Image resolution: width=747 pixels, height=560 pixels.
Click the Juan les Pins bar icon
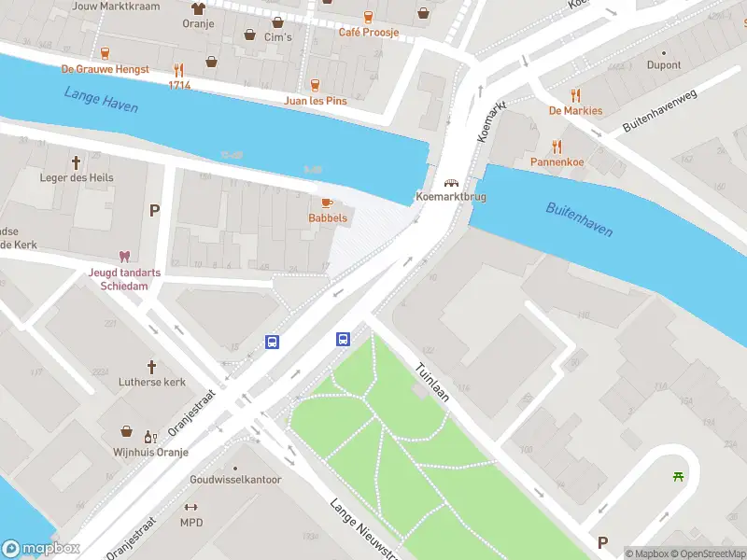[315, 86]
